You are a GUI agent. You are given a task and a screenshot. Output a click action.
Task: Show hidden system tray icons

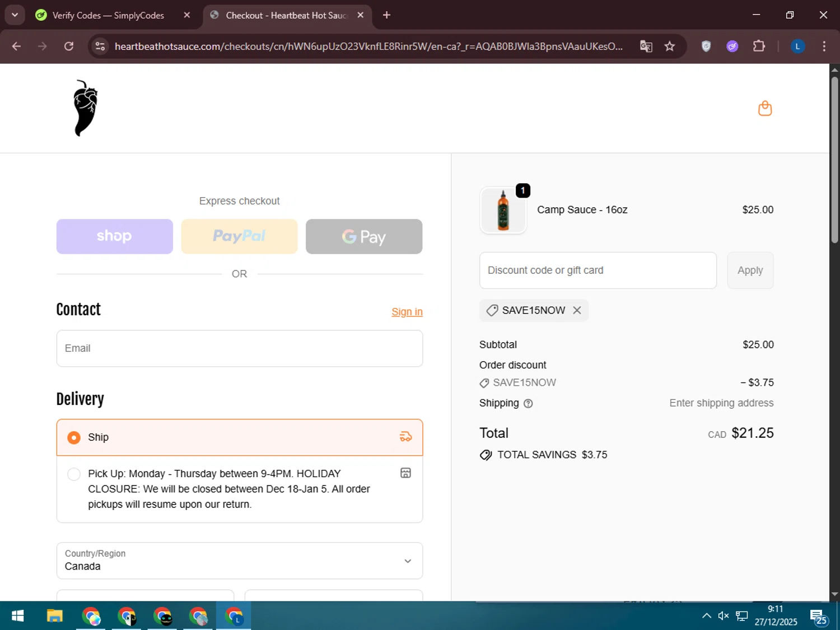[x=707, y=616]
